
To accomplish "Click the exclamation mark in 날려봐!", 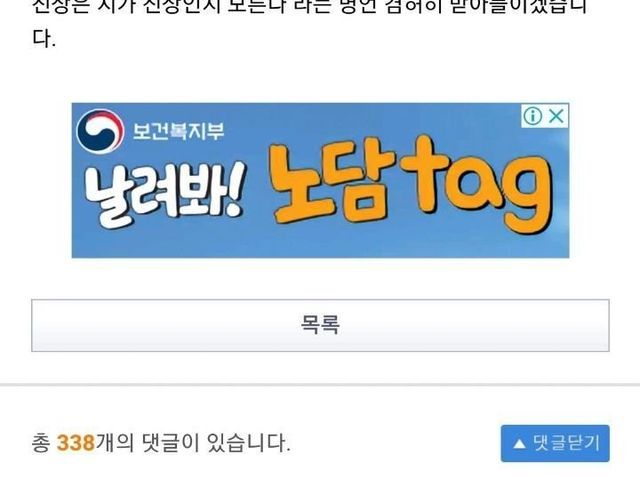I will pyautogui.click(x=235, y=190).
